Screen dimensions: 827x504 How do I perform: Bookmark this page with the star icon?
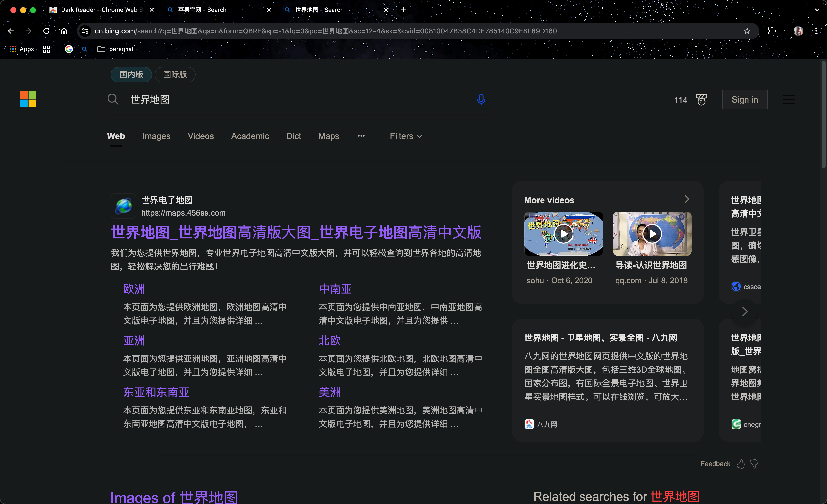747,31
